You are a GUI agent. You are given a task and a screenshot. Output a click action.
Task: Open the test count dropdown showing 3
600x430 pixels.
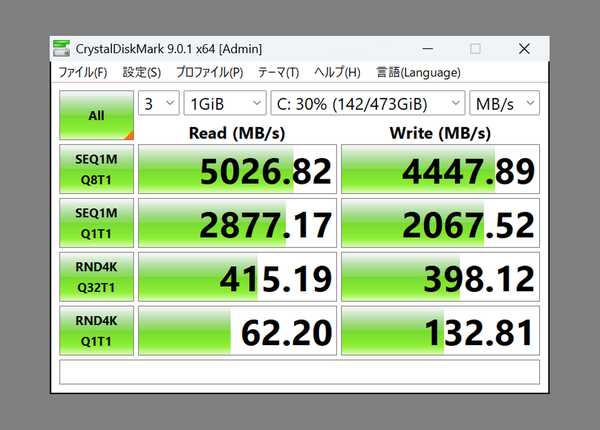[x=158, y=103]
